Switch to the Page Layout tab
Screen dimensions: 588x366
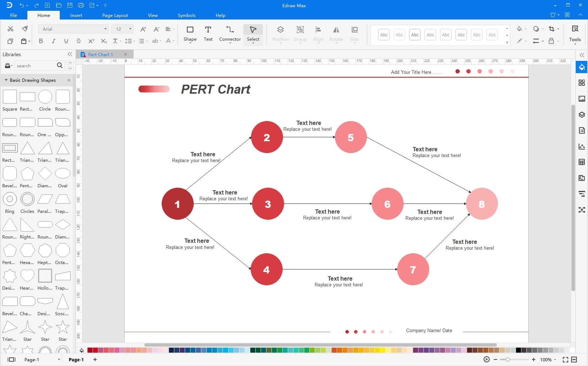[115, 15]
